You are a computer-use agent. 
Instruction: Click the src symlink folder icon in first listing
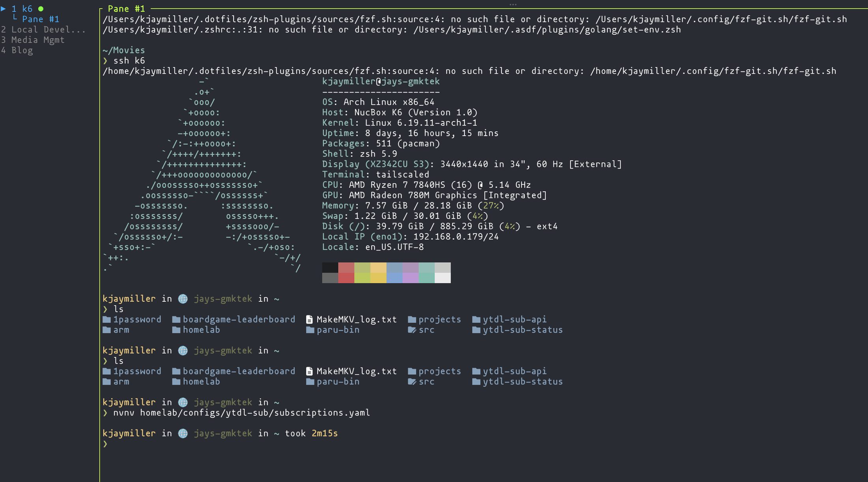(412, 330)
